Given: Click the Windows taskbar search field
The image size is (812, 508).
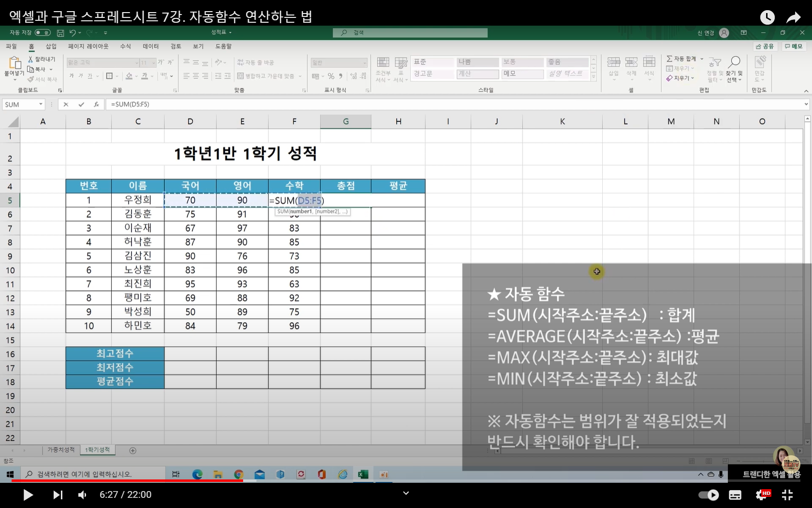Looking at the screenshot, I should tap(93, 475).
